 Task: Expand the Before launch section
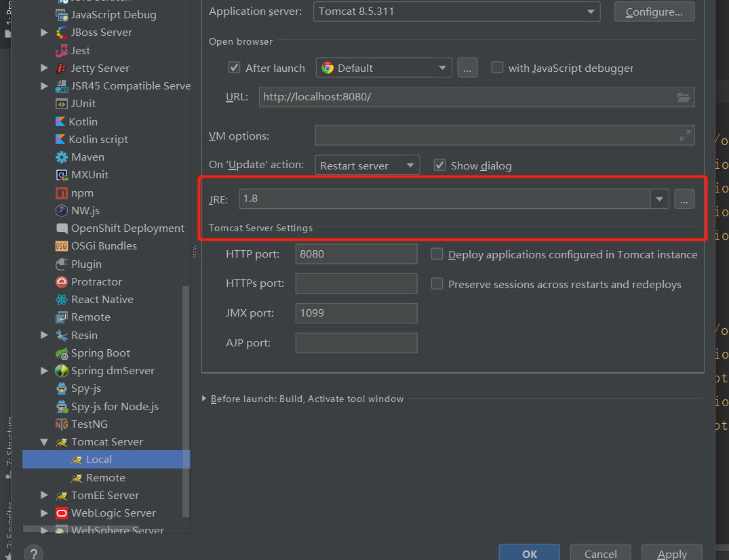[203, 399]
